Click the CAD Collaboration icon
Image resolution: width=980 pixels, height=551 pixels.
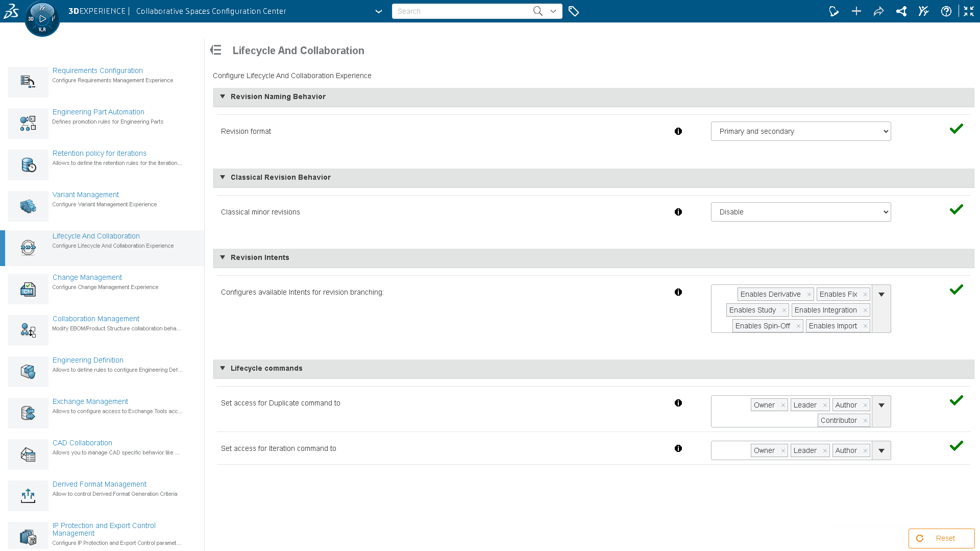click(28, 454)
